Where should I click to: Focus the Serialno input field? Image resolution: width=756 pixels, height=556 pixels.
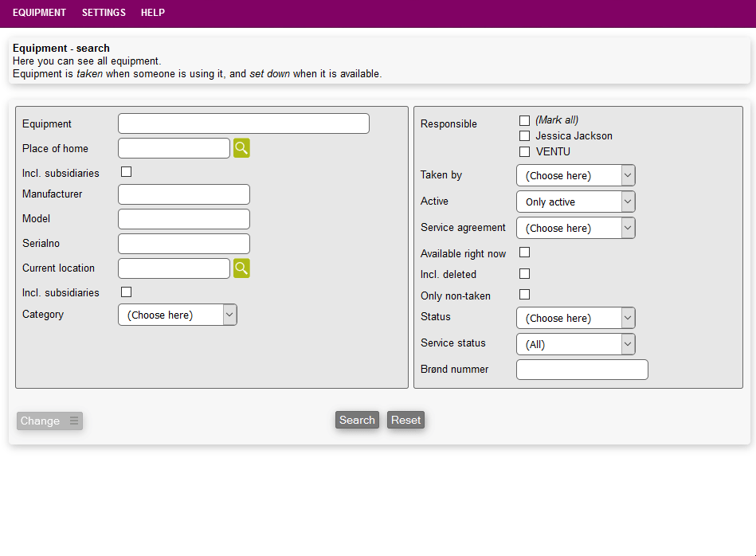184,244
